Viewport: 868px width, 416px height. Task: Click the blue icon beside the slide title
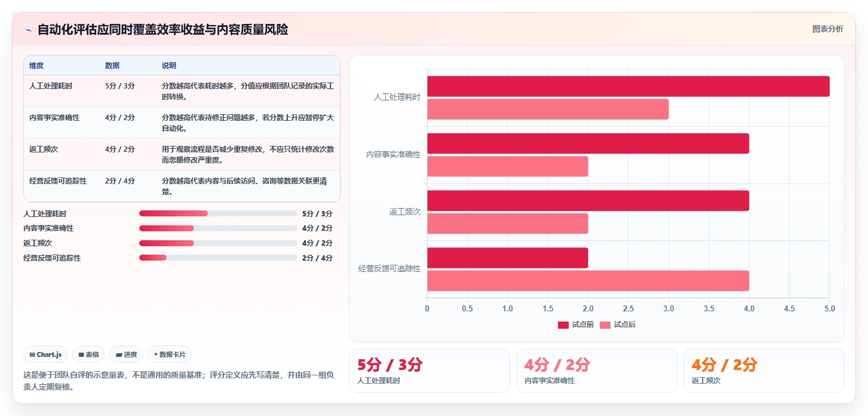point(28,30)
